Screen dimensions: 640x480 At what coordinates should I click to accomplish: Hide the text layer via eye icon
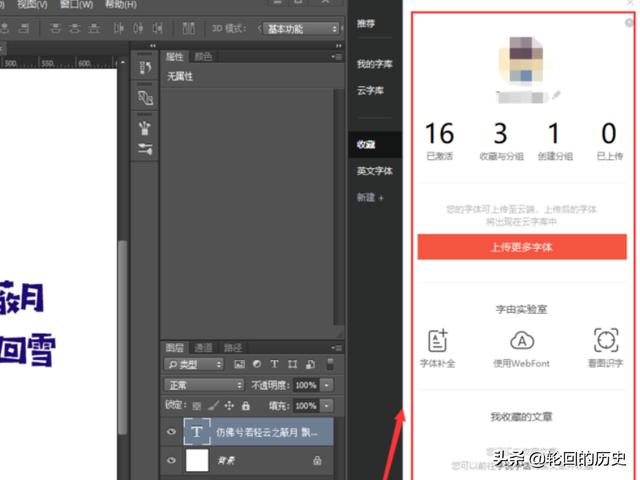pyautogui.click(x=171, y=433)
